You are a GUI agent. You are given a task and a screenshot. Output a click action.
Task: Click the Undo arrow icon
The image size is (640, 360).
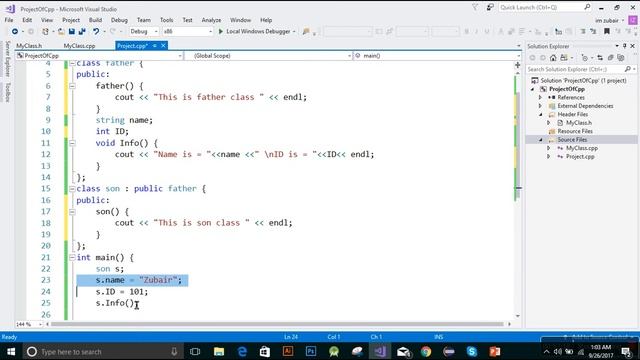click(x=96, y=31)
